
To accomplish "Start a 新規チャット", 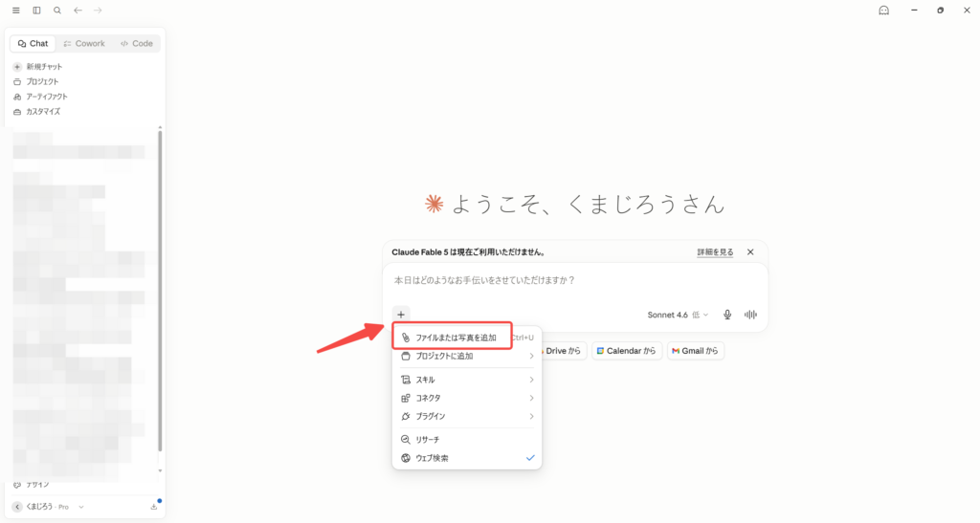I will click(x=38, y=67).
